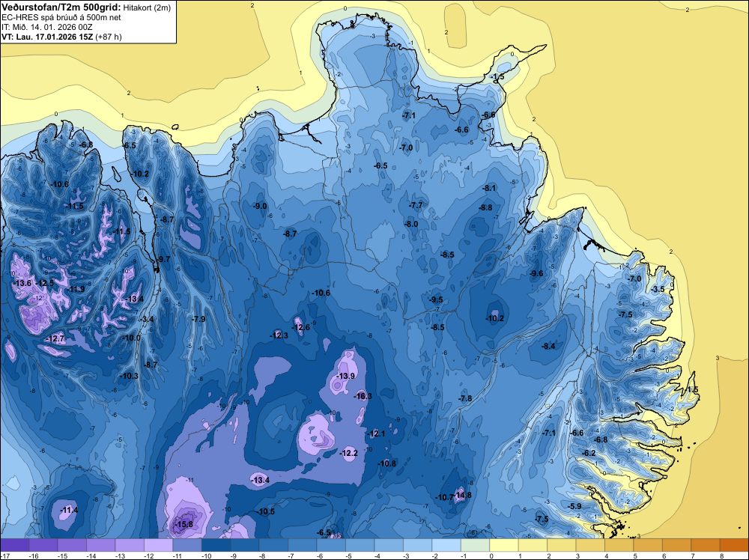Click the '-10.5' temperature value
The image size is (749, 560).
(266, 512)
